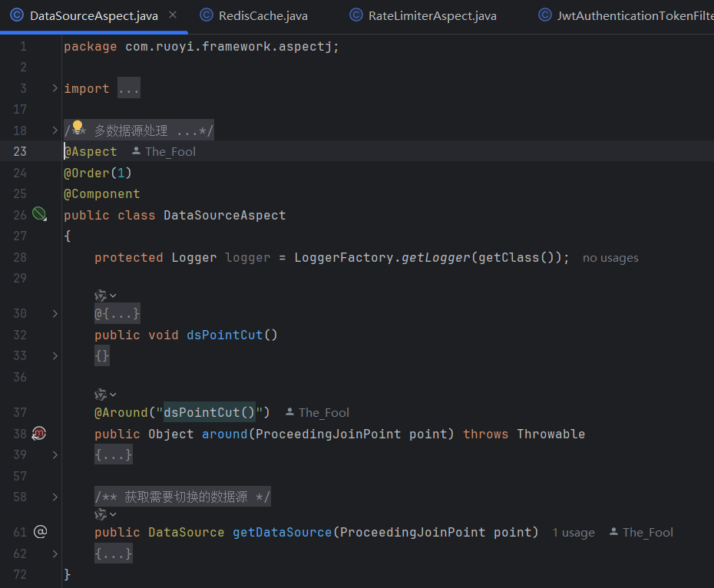
Task: Click the folded {} placeholder under dsPointCut
Action: pos(102,355)
